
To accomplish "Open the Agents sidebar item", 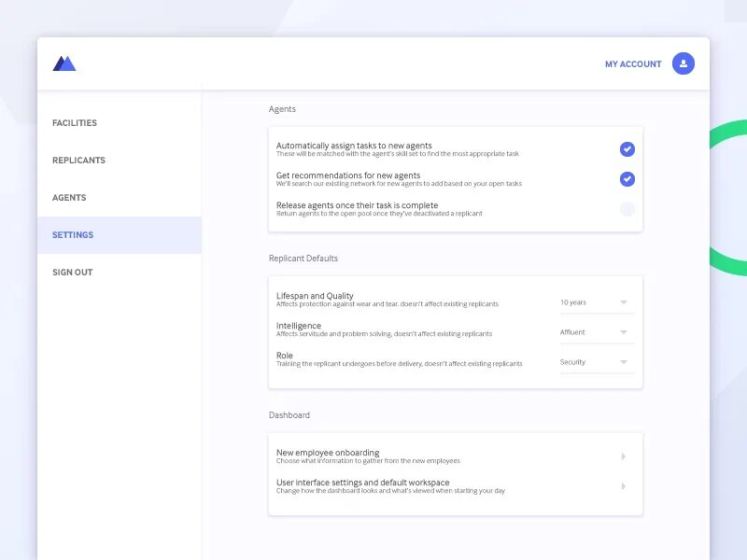I will 69,198.
